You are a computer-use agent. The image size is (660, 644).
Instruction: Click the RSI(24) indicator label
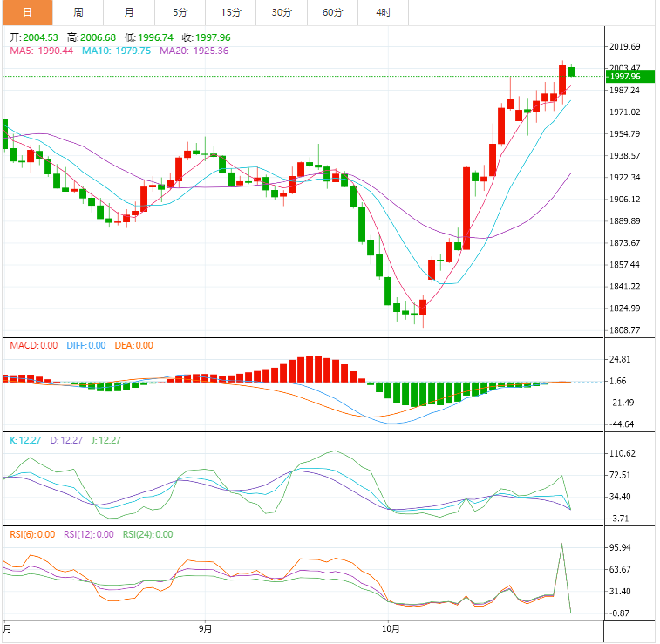click(x=147, y=534)
